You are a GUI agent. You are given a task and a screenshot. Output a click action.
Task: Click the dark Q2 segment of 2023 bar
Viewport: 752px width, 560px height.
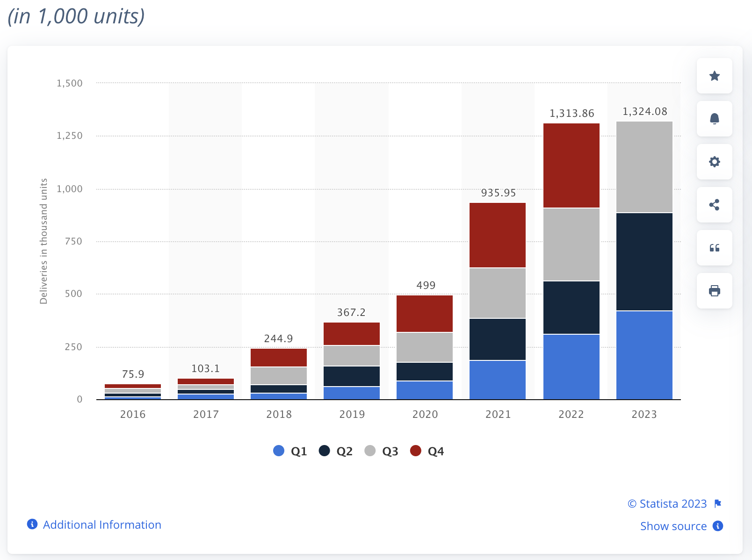coord(644,261)
